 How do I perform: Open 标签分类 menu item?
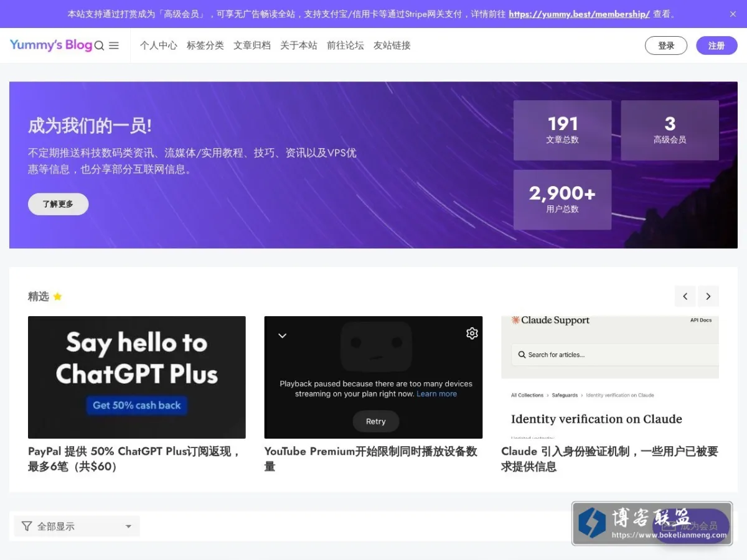tap(205, 45)
